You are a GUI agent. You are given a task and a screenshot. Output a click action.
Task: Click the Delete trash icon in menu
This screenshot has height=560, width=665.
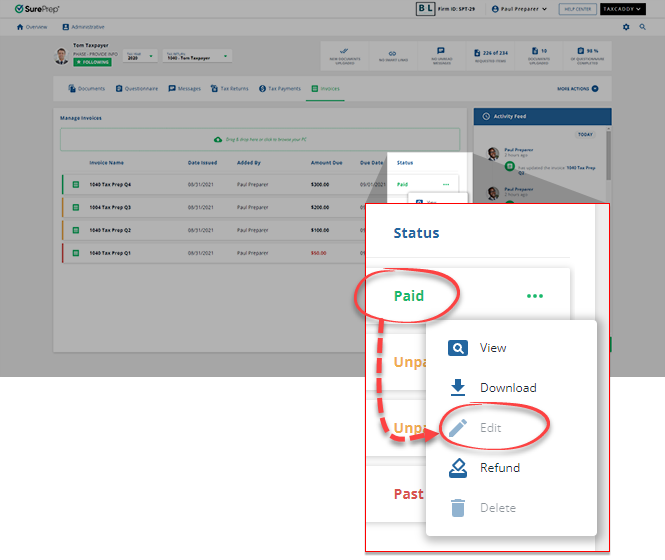pyautogui.click(x=458, y=508)
